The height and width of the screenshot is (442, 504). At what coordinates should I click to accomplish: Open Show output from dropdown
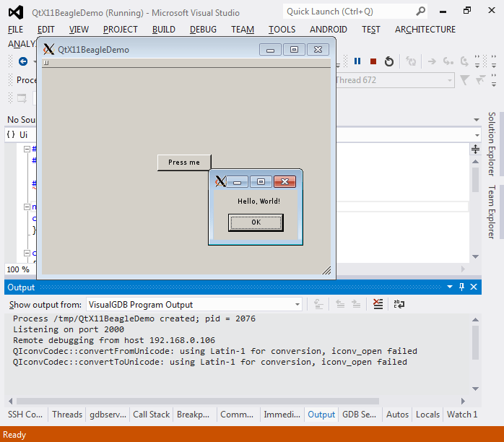point(297,304)
